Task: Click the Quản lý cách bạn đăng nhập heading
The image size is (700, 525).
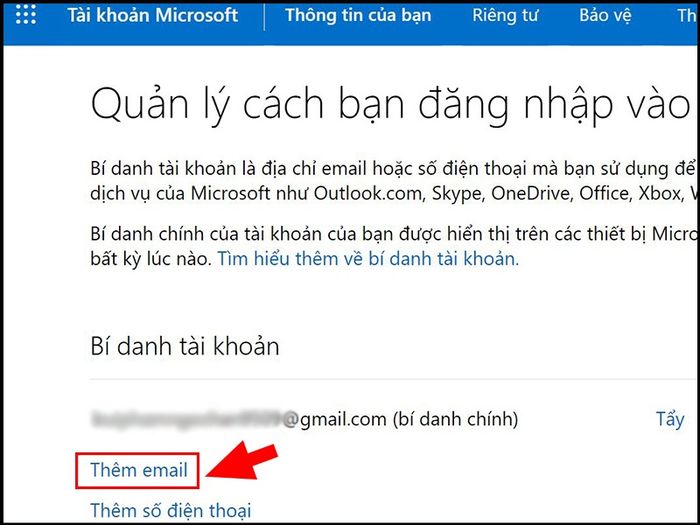Action: tap(391, 105)
